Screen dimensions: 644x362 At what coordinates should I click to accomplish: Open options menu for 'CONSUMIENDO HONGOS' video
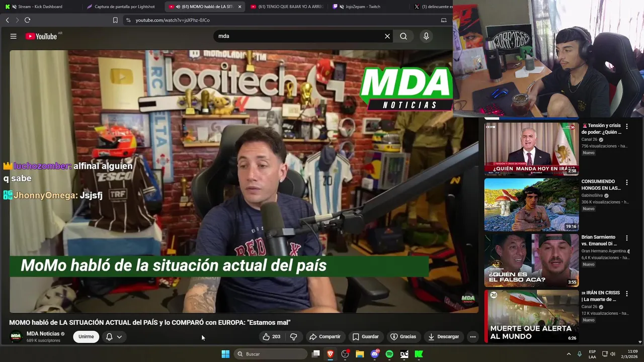pyautogui.click(x=627, y=183)
